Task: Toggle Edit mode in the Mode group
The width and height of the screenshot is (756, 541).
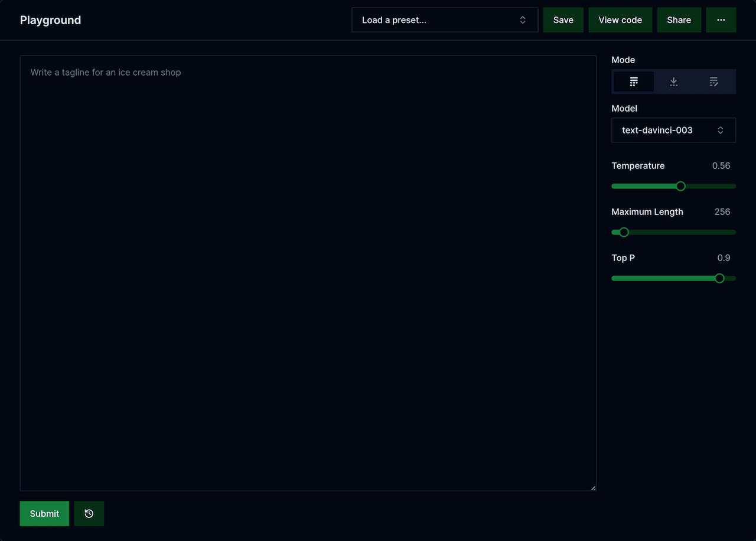Action: (713, 82)
